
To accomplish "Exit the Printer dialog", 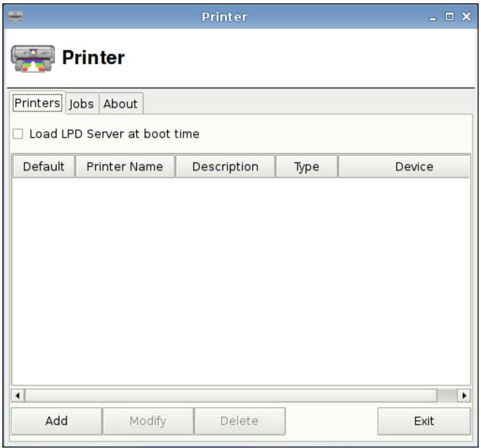I will [424, 421].
